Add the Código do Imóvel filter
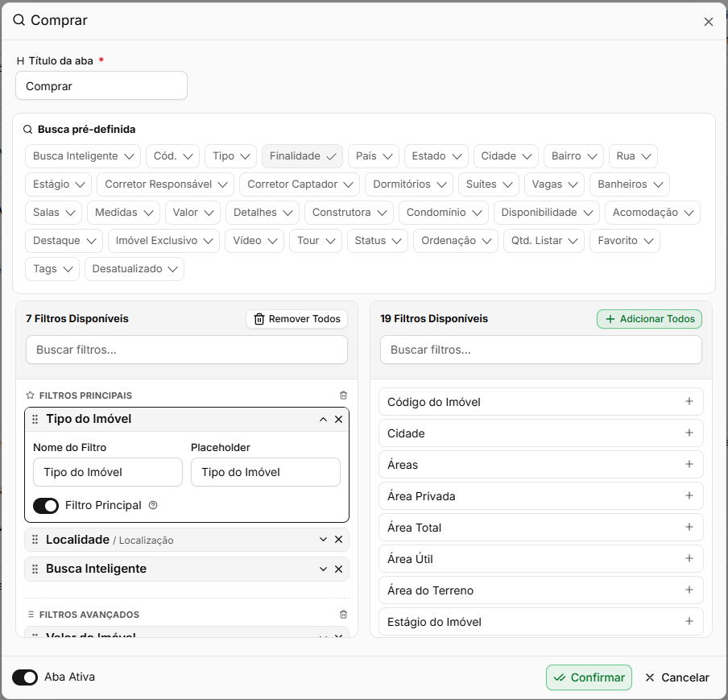This screenshot has height=700, width=728. [689, 401]
